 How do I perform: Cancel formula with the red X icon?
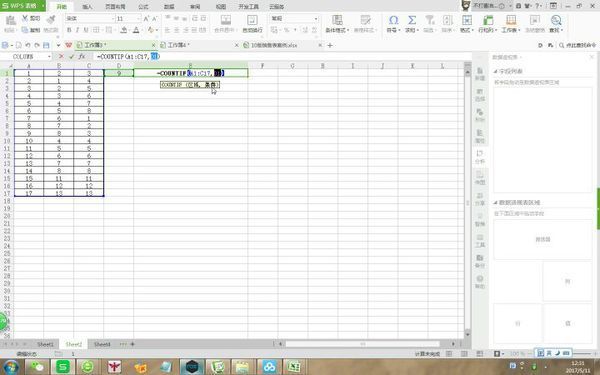pos(61,56)
